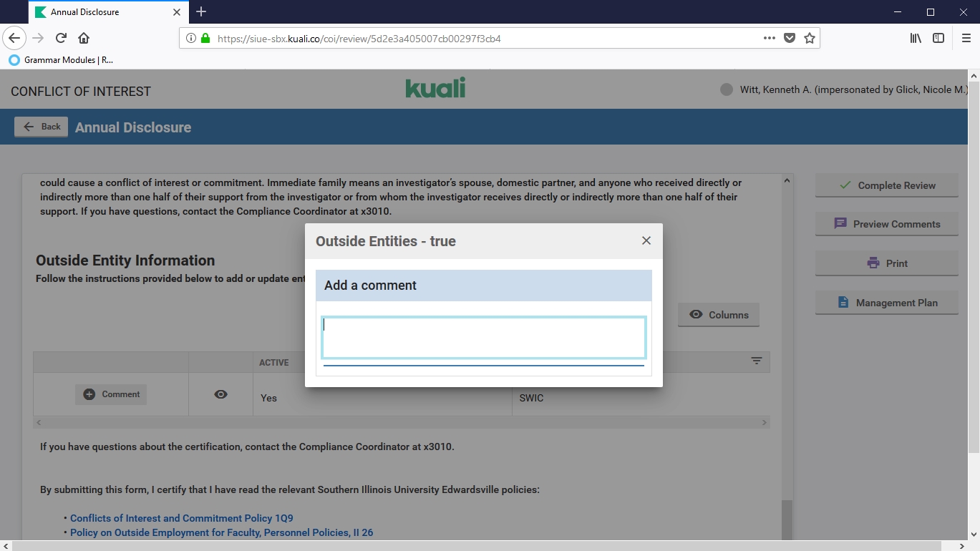Bookmark this page with the star icon
Viewport: 980px width, 551px height.
click(809, 38)
